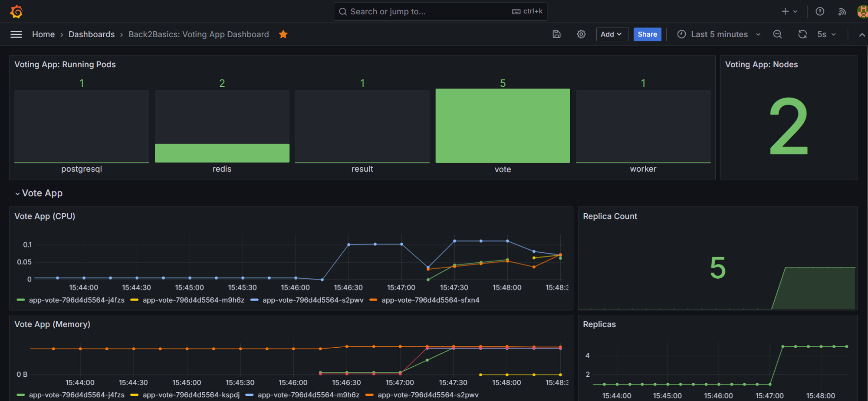Open Grafana help via the question mark icon
Viewport: 868px width, 401px height.
819,11
